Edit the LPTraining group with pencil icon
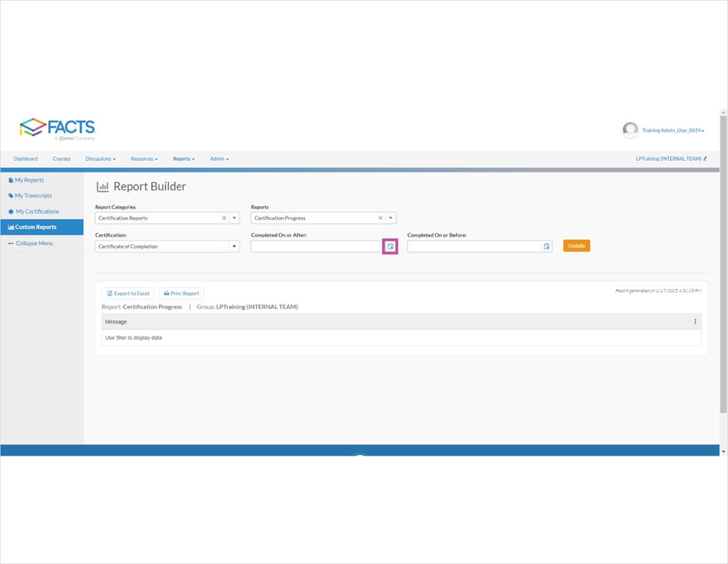Viewport: 728px width, 564px height. click(x=705, y=158)
